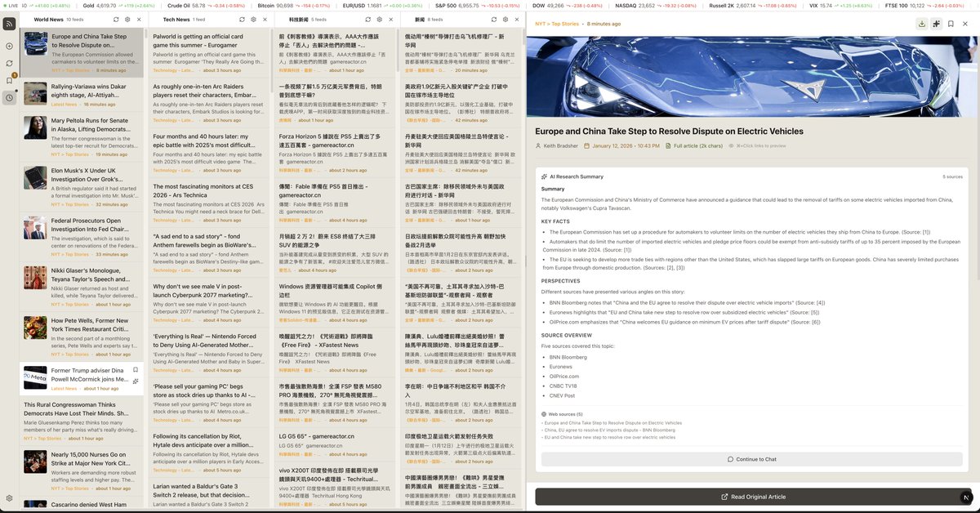Open bookmarks icon with badge in sidebar
The image size is (980, 513).
[9, 80]
